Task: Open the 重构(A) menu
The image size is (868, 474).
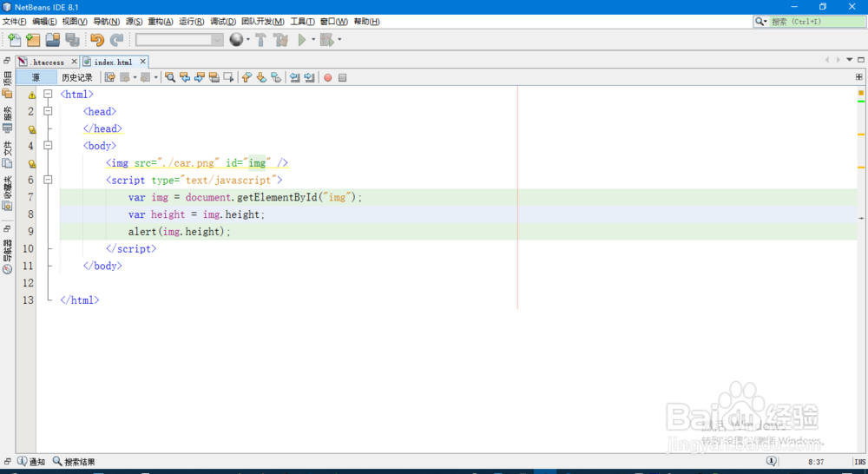Action: click(x=161, y=22)
